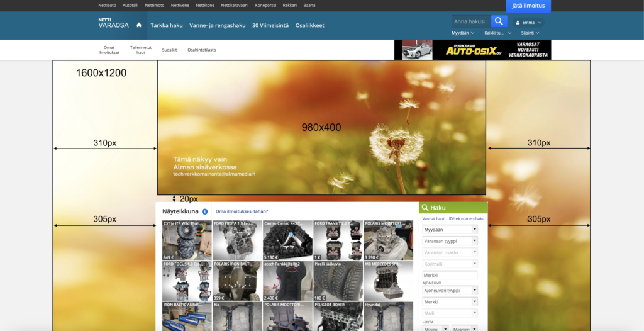Go to Suosikit
Screen dimensions: 644x331
[169, 50]
